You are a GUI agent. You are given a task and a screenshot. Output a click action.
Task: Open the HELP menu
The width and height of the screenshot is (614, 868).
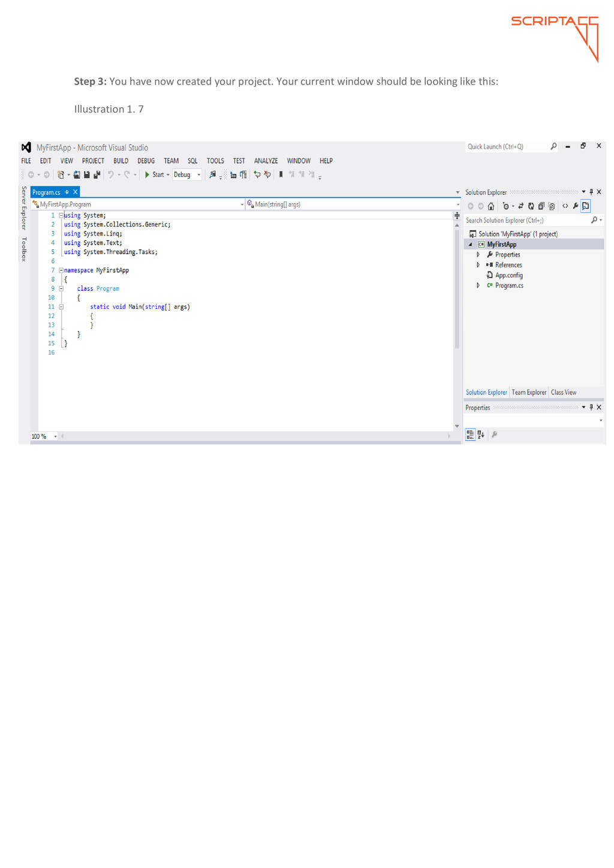(326, 161)
